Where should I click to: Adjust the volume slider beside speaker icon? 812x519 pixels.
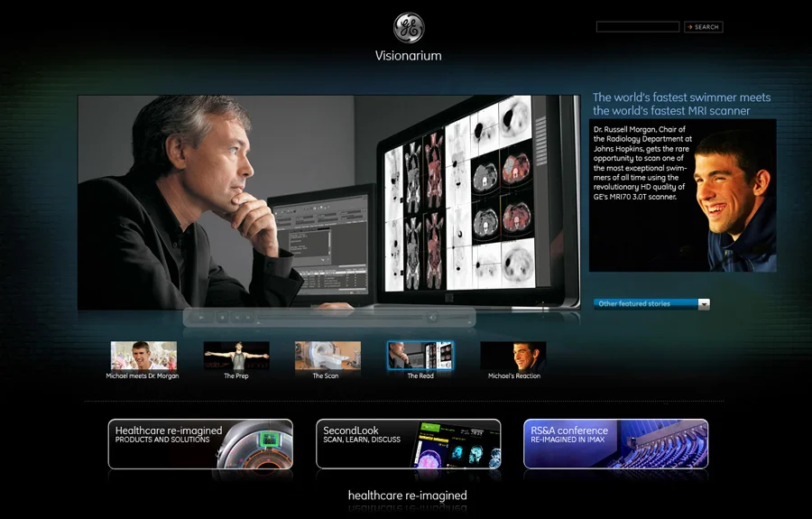click(x=456, y=317)
